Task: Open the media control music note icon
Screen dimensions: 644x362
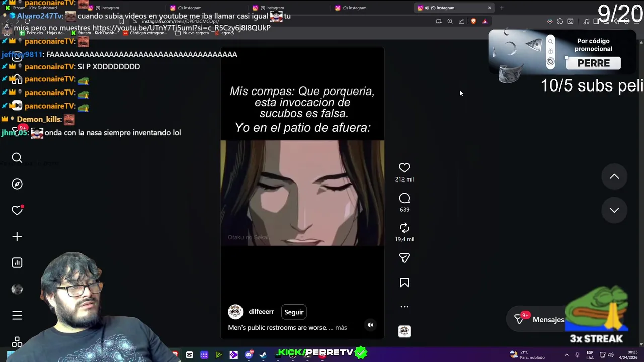Action: click(586, 21)
